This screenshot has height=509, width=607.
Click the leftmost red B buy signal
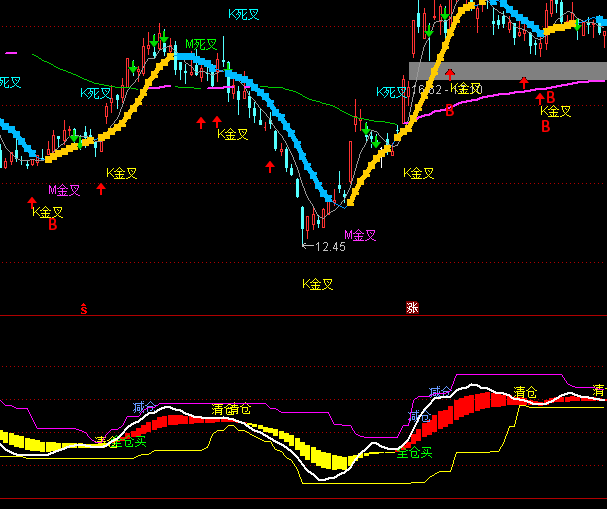point(53,225)
